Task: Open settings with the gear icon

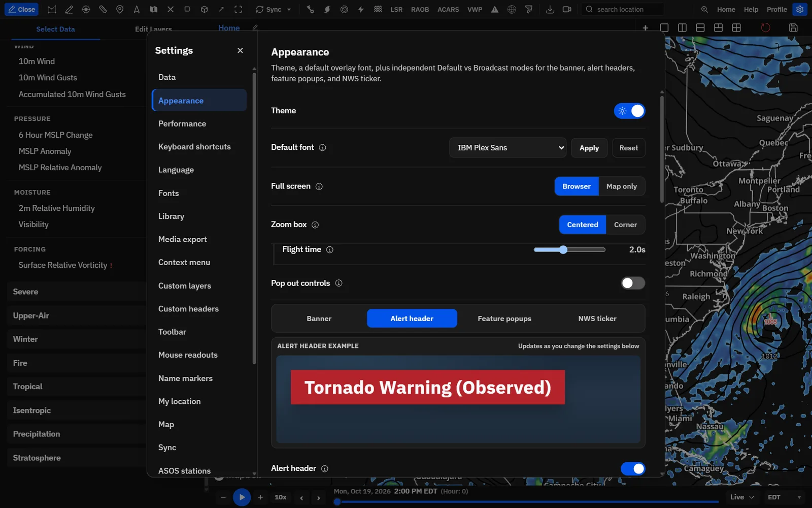Action: point(800,9)
